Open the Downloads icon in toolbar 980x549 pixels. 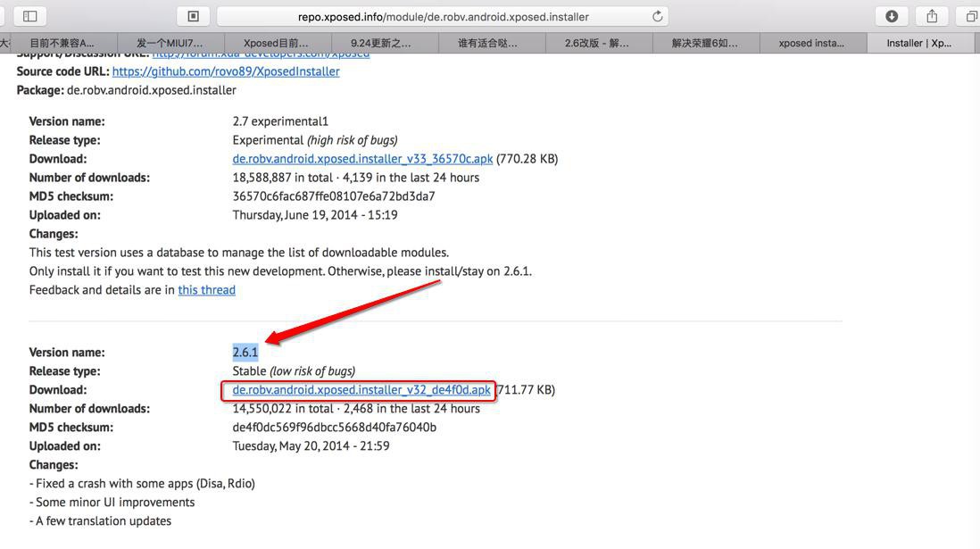tap(892, 16)
